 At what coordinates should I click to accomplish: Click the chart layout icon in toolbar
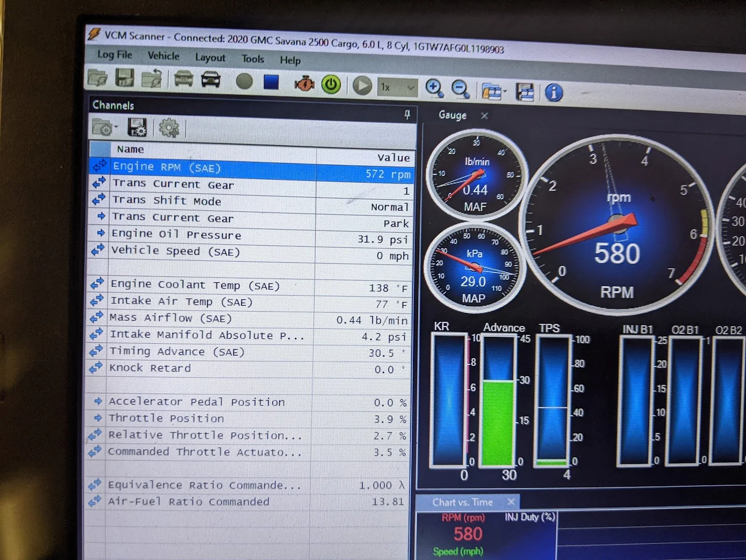(x=525, y=92)
